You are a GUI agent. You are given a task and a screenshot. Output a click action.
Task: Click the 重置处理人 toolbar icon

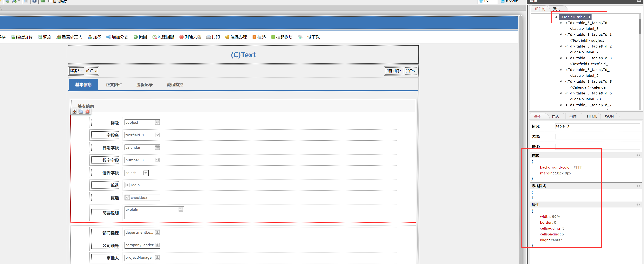coord(59,37)
